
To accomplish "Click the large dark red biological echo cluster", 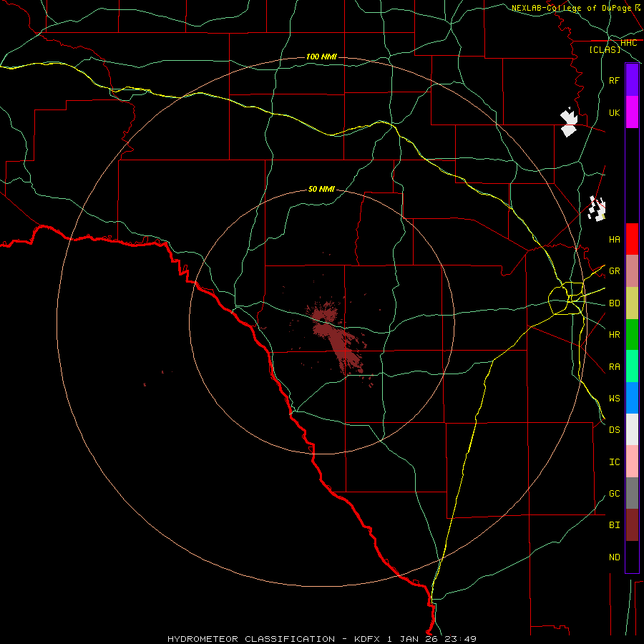I will 336,339.
